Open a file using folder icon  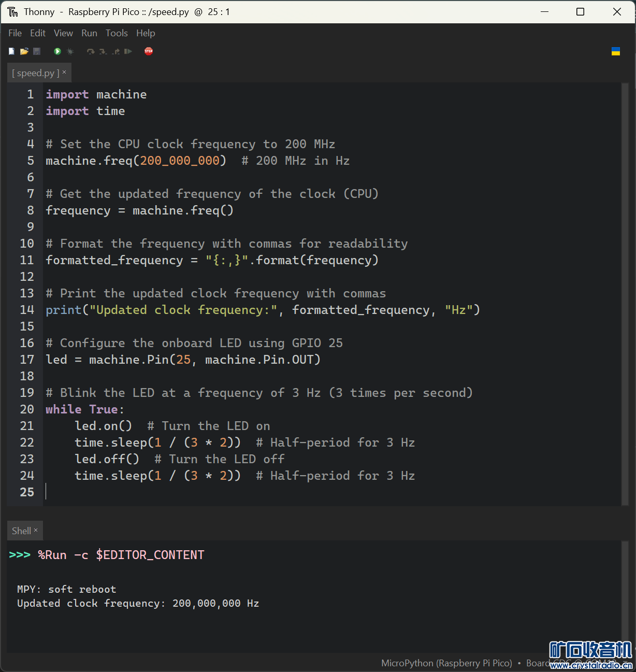[x=24, y=51]
